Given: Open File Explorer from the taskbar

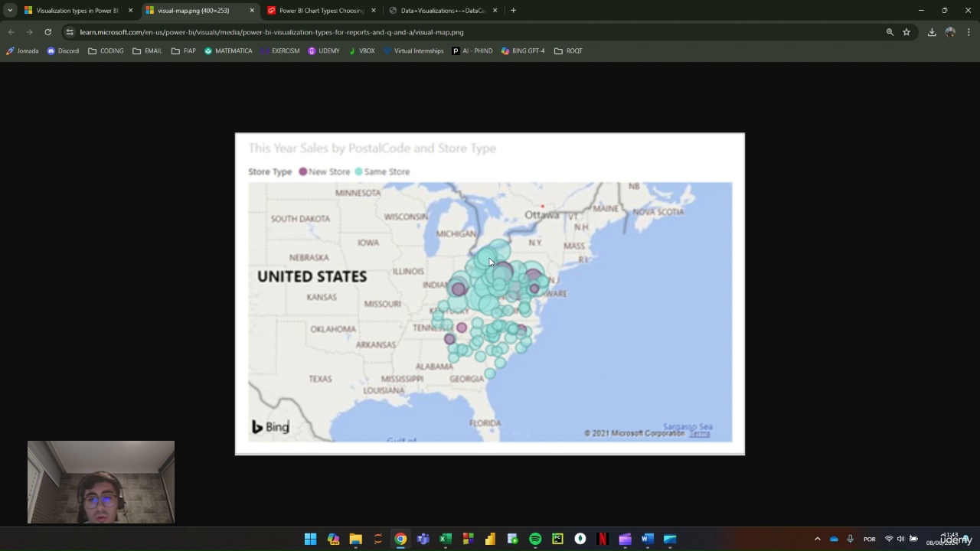Looking at the screenshot, I should click(x=355, y=539).
